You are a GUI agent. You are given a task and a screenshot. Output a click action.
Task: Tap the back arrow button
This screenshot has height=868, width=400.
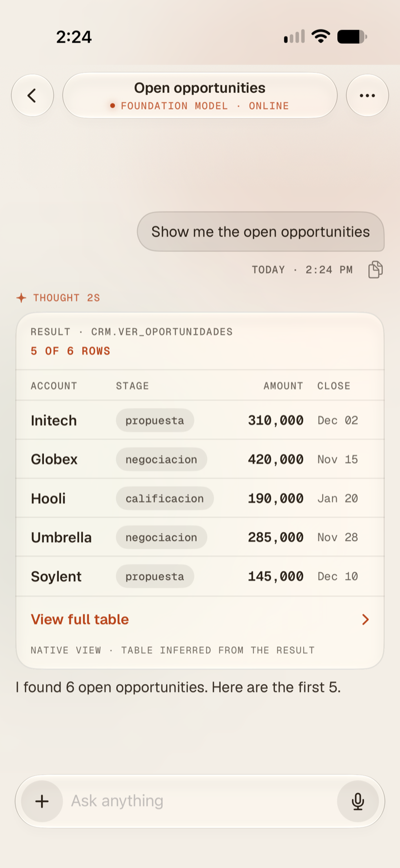(32, 96)
